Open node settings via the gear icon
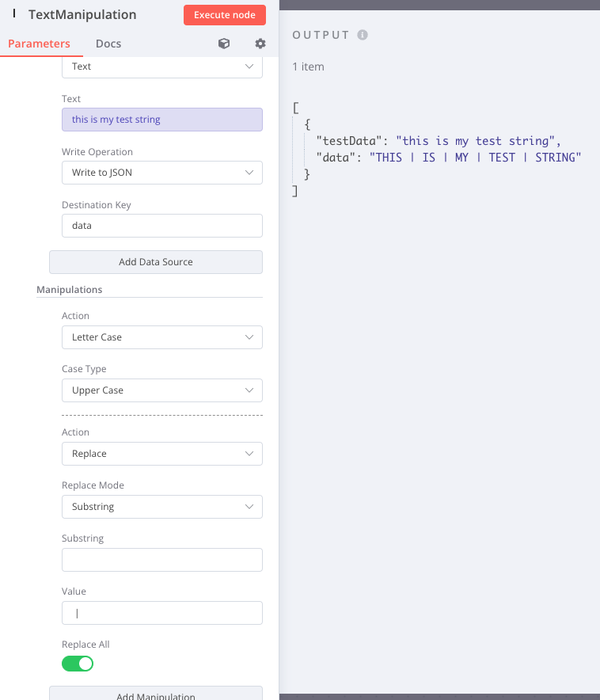Screen dimensions: 600x700 260,44
